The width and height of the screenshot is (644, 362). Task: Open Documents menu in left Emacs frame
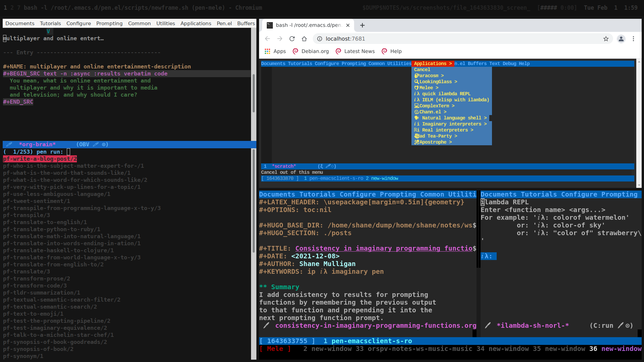click(20, 23)
